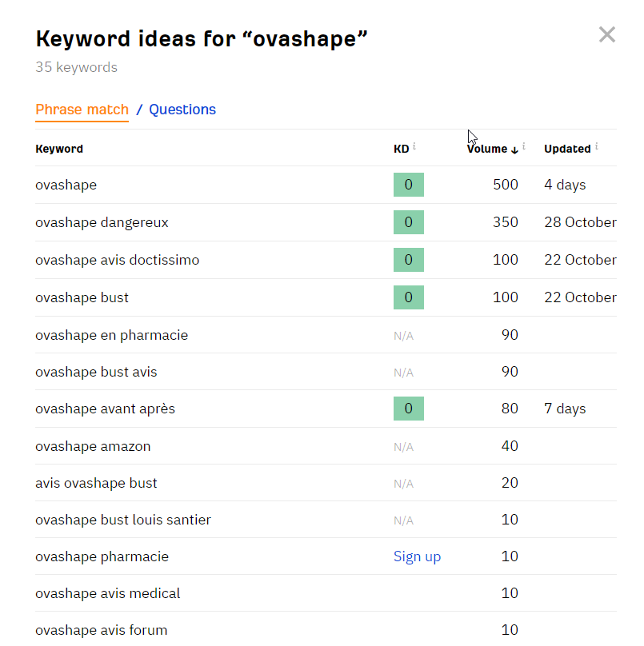
Task: Open the Volume info icon
Action: (x=524, y=146)
